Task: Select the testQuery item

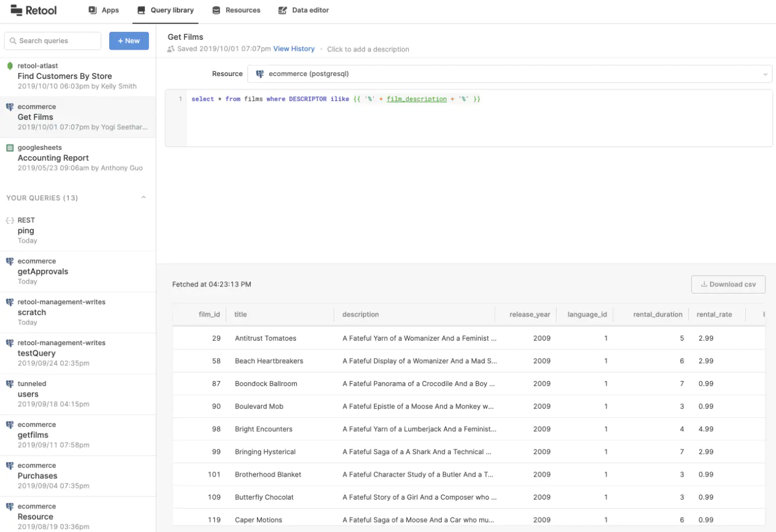Action: tap(78, 353)
